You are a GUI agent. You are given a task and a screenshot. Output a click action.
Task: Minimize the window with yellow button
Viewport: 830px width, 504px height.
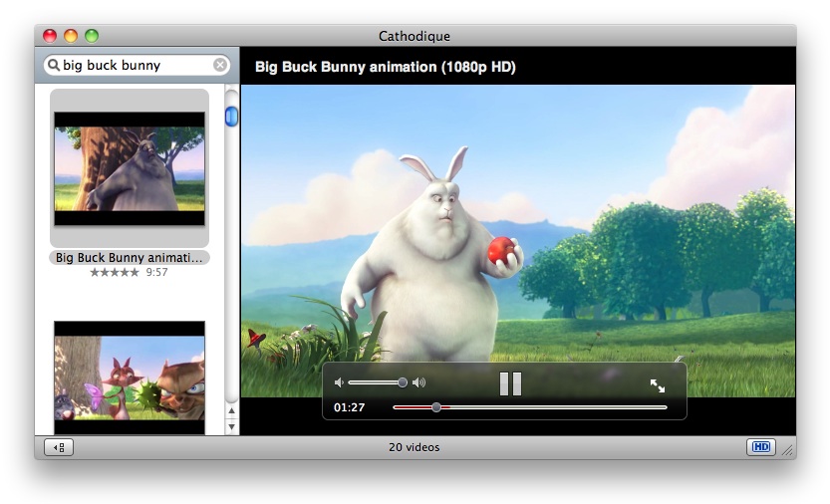point(71,36)
